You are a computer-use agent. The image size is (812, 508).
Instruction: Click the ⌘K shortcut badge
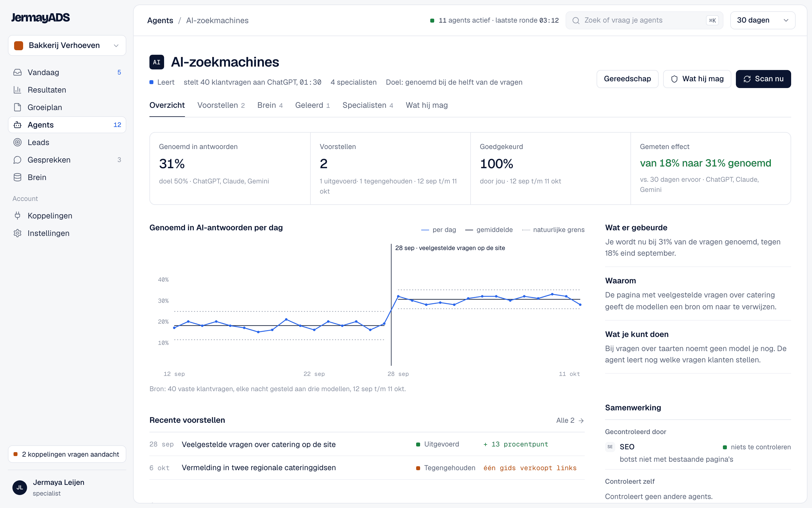(712, 21)
